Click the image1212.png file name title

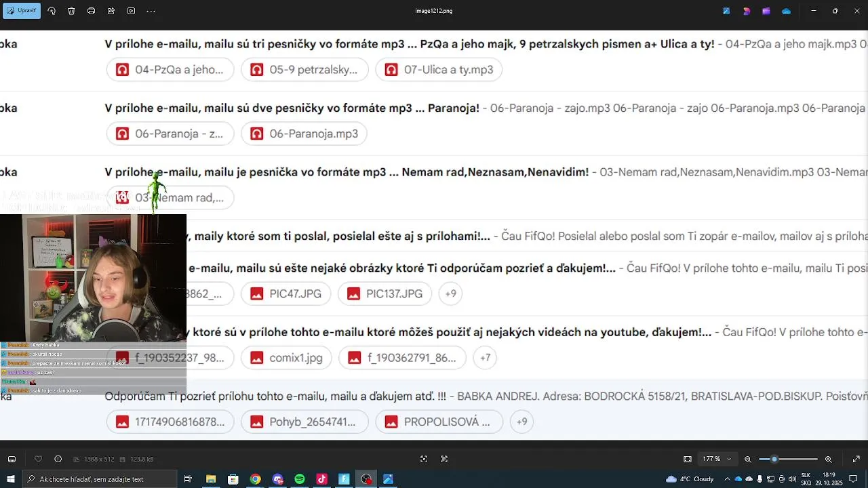click(x=434, y=11)
